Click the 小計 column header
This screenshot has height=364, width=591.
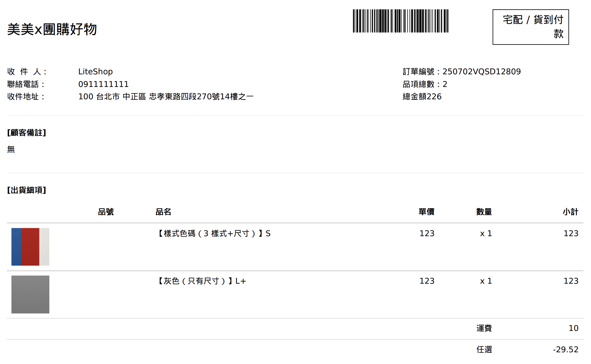pos(571,212)
